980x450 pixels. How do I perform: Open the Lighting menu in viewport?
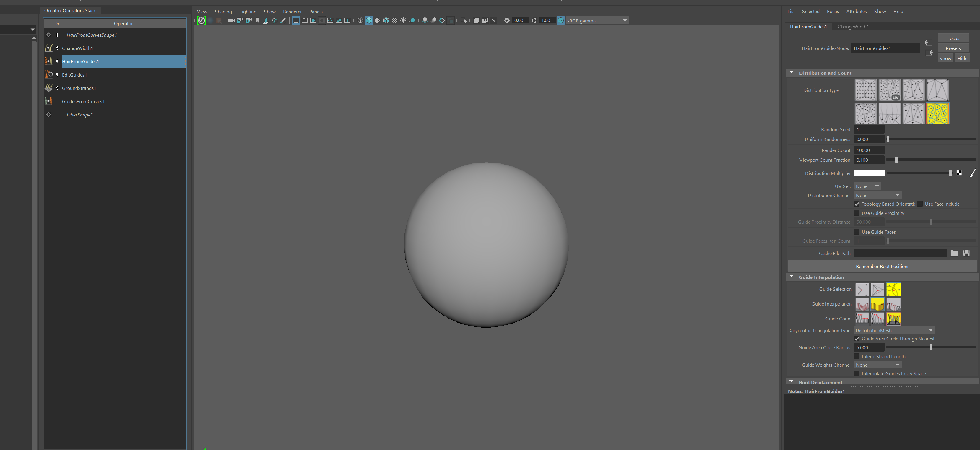(x=248, y=12)
